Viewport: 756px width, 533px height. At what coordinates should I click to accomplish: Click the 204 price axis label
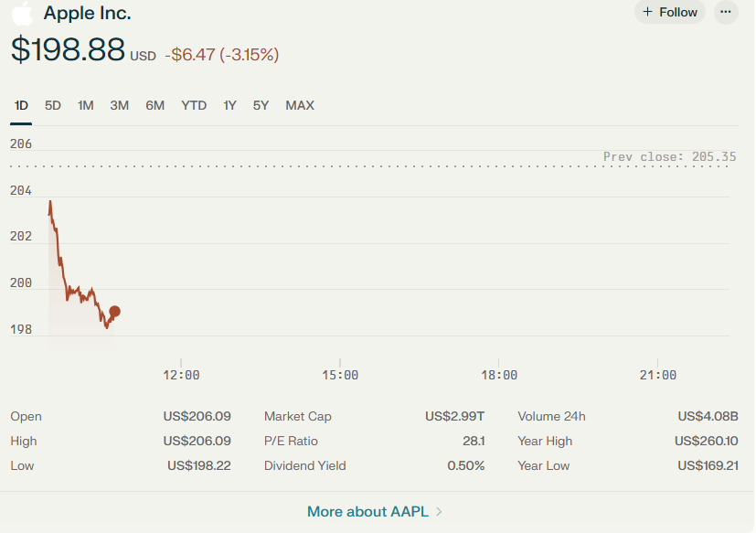click(21, 190)
